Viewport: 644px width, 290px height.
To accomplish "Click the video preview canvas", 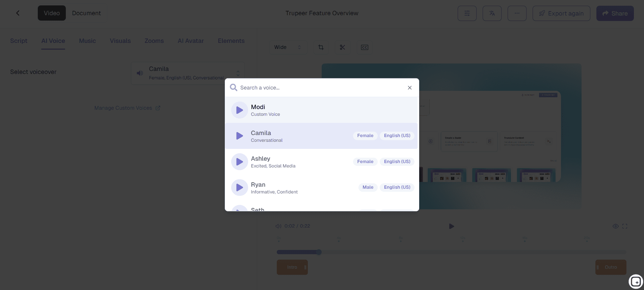I will pos(452,136).
